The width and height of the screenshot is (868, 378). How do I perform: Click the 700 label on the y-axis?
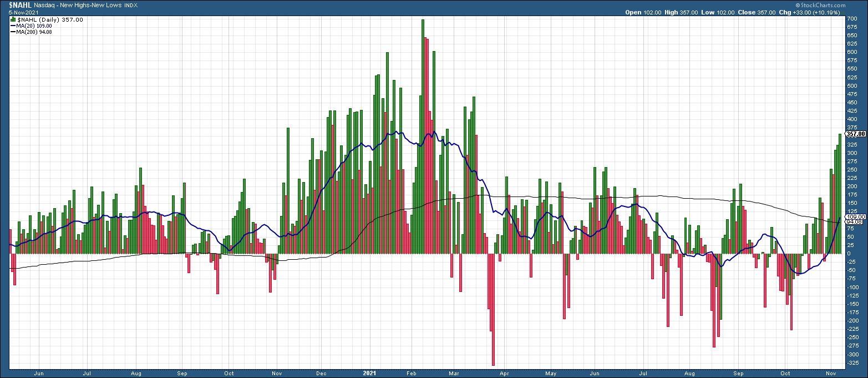[851, 18]
